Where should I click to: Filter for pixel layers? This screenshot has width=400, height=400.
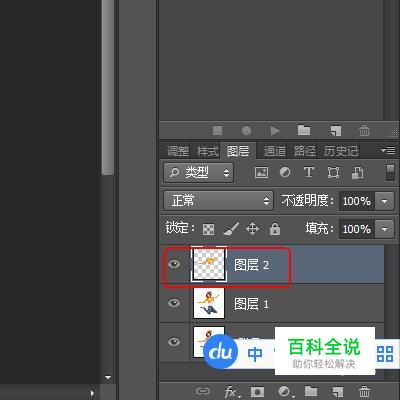click(x=261, y=172)
